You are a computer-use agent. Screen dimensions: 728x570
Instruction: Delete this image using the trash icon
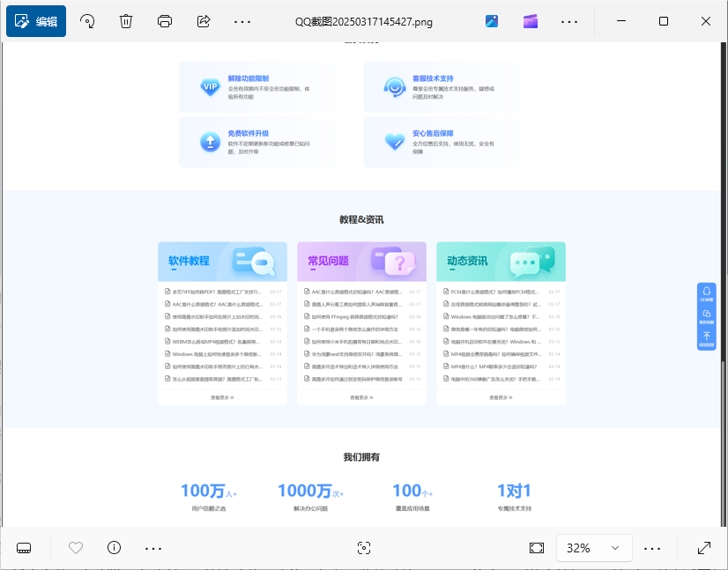click(x=125, y=20)
